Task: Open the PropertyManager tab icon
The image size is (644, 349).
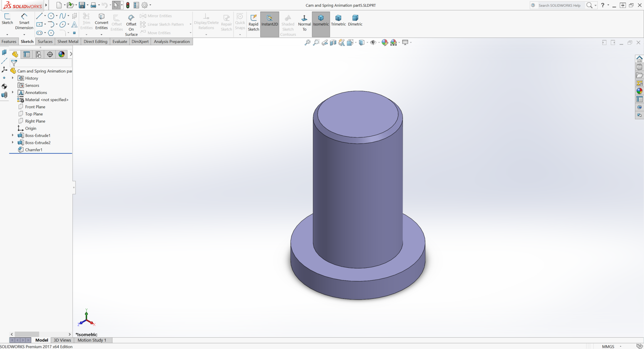Action: [x=27, y=54]
